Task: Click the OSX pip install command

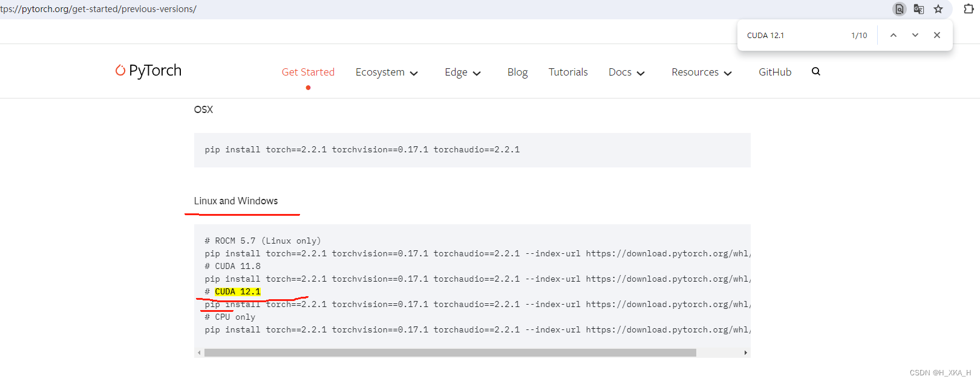Action: point(362,149)
